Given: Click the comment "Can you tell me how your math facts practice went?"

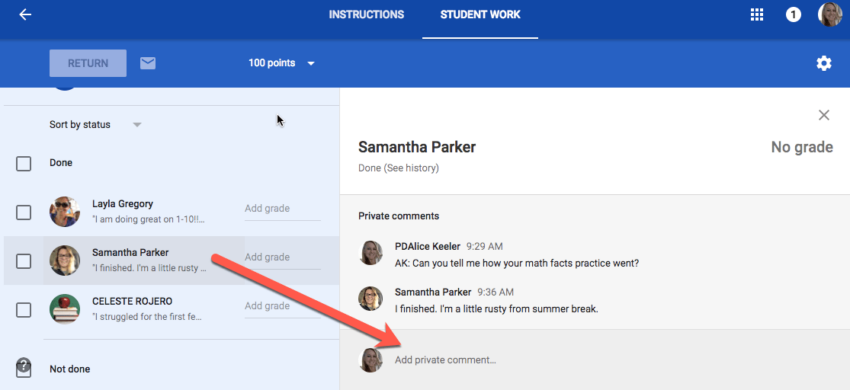Looking at the screenshot, I should click(x=517, y=264).
